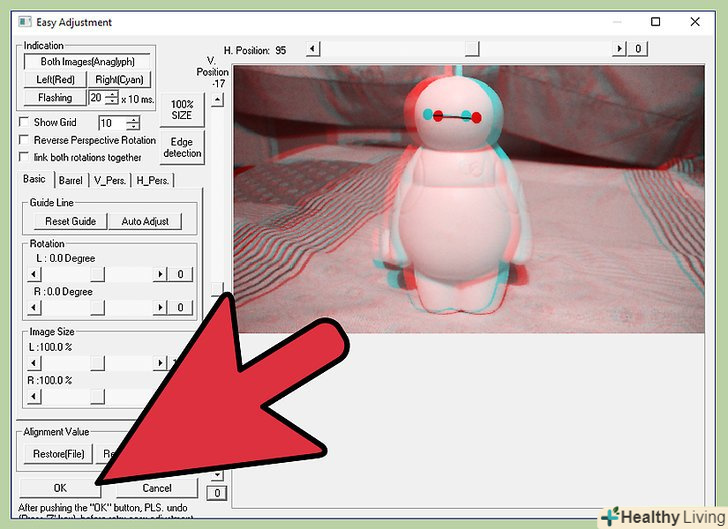Click the grid size value field
The image size is (728, 529).
111,124
